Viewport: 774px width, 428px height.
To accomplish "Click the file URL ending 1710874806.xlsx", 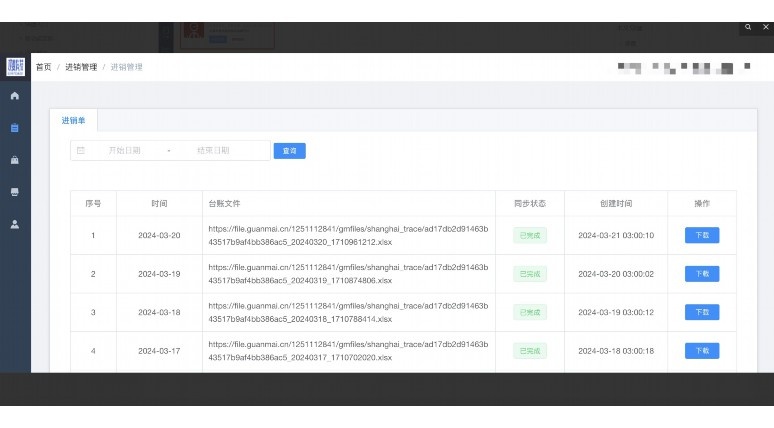I will 348,274.
